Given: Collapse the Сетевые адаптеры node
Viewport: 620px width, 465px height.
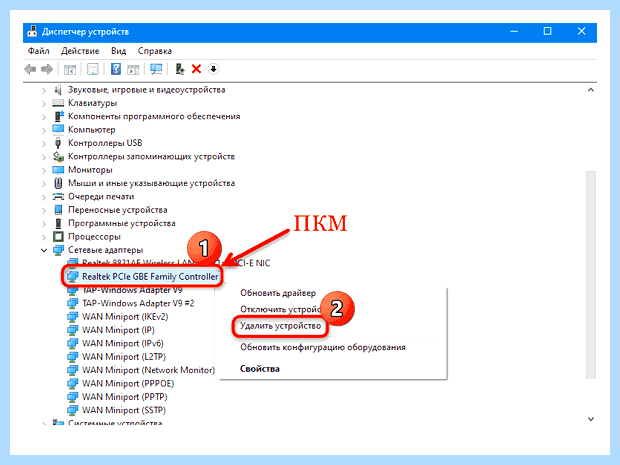Looking at the screenshot, I should coord(44,250).
